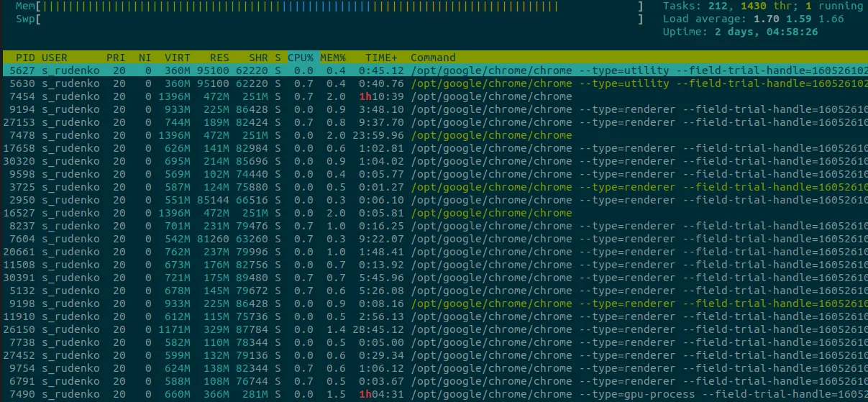Click the SHR value 281M
Image resolution: width=868 pixels, height=402 pixels.
pyautogui.click(x=255, y=394)
